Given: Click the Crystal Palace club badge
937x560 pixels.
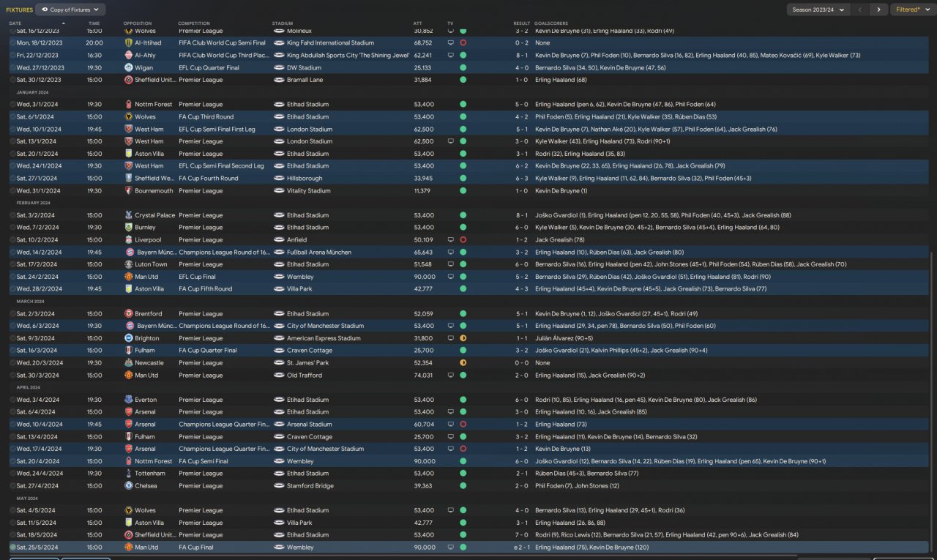Looking at the screenshot, I should 129,215.
